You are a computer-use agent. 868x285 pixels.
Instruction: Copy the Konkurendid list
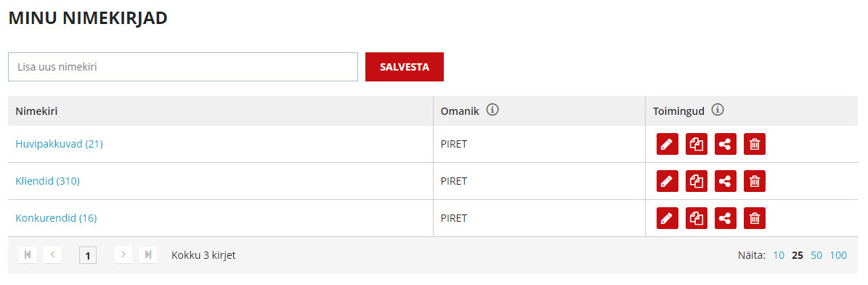coord(697,218)
